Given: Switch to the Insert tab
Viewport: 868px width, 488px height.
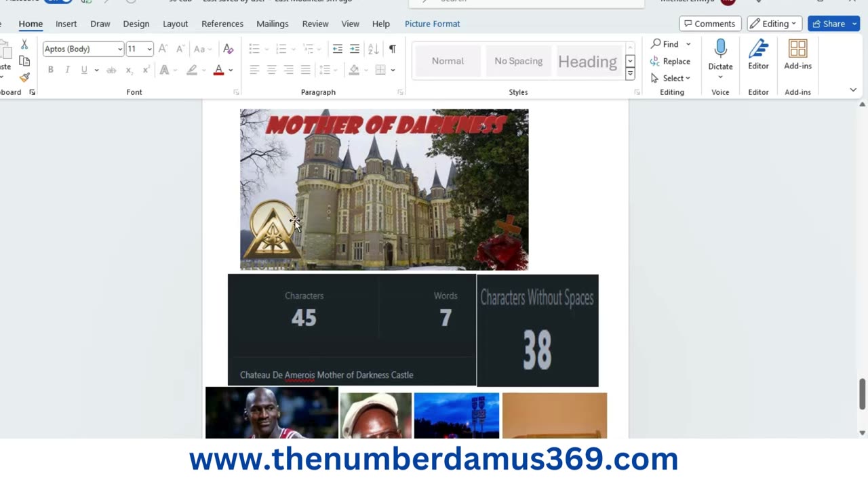Looking at the screenshot, I should pyautogui.click(x=66, y=24).
